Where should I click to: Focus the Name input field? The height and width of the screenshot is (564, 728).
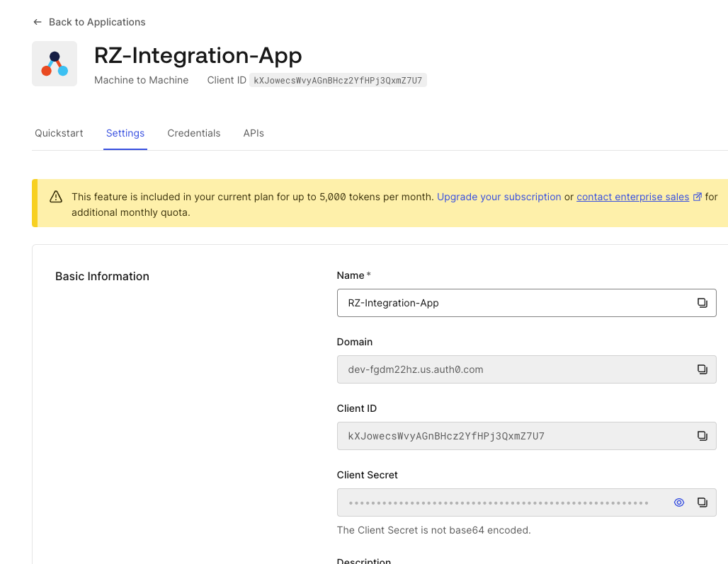coord(510,303)
